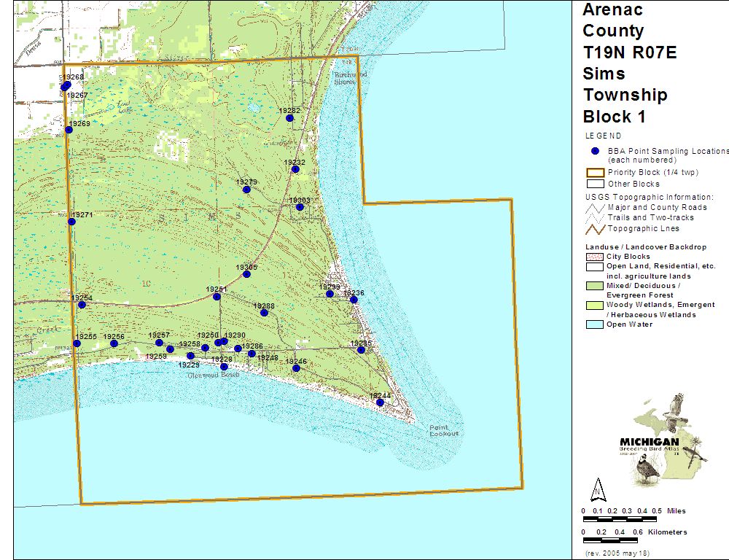Click the blue dot labeled 19273

(x=246, y=190)
